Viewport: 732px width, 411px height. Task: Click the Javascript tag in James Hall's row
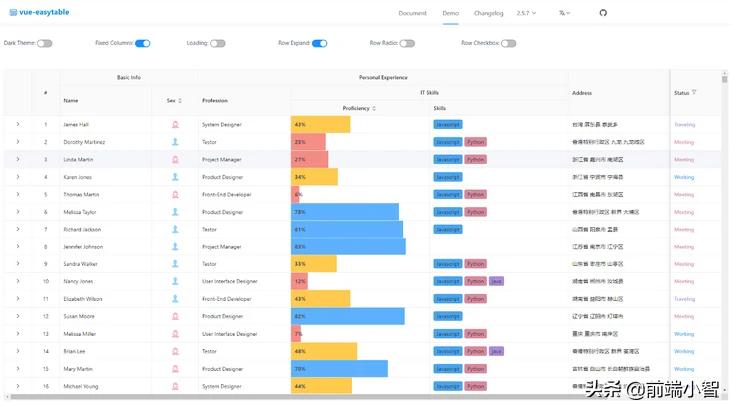448,125
